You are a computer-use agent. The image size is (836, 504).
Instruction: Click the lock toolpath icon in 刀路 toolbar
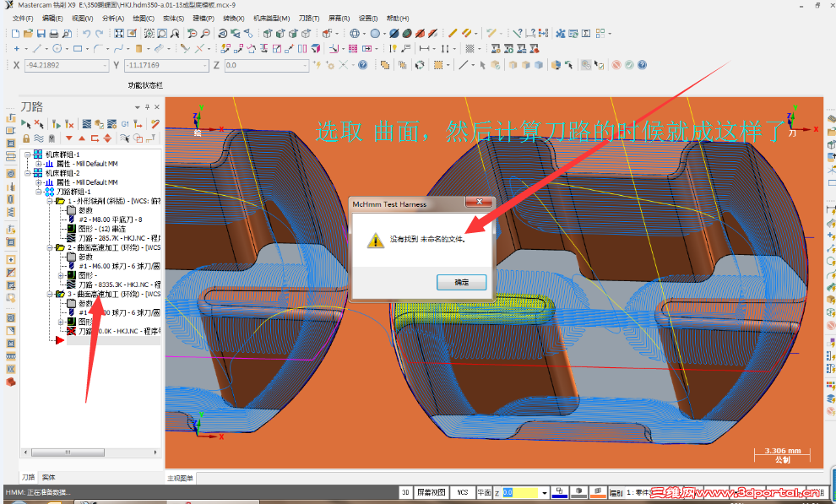pos(26,137)
